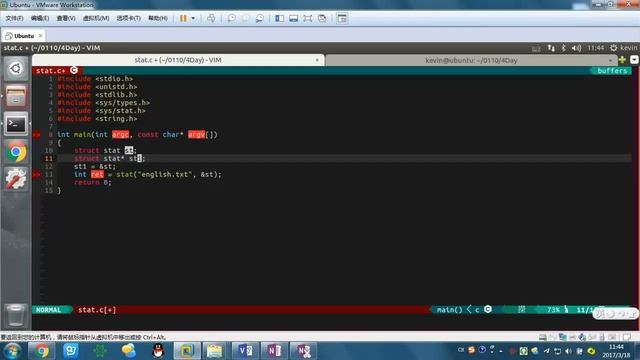Click the Windows taskbar clock 11:44

[616, 351]
